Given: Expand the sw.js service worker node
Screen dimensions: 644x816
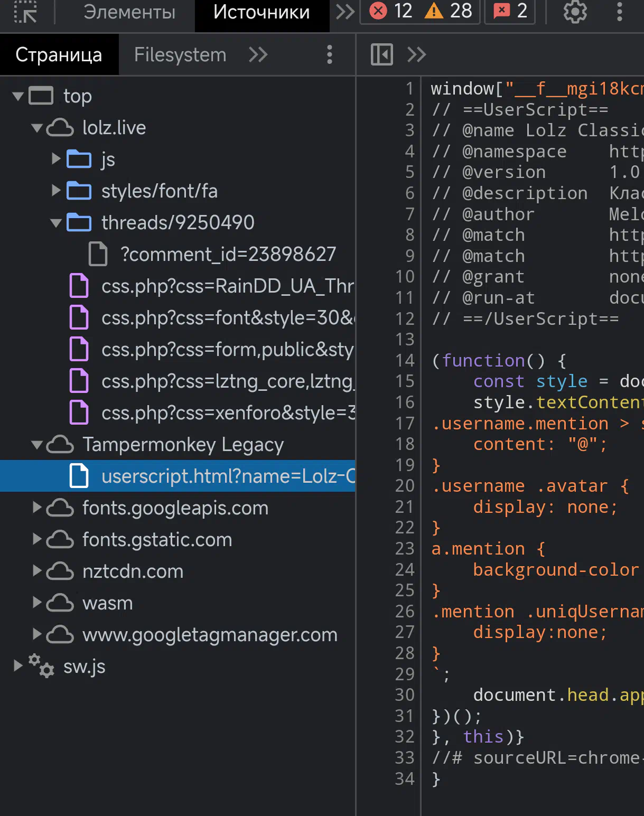Looking at the screenshot, I should (x=18, y=665).
